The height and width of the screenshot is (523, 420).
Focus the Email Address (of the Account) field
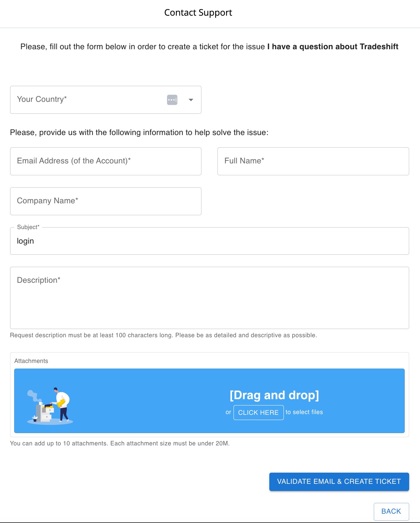pyautogui.click(x=106, y=161)
